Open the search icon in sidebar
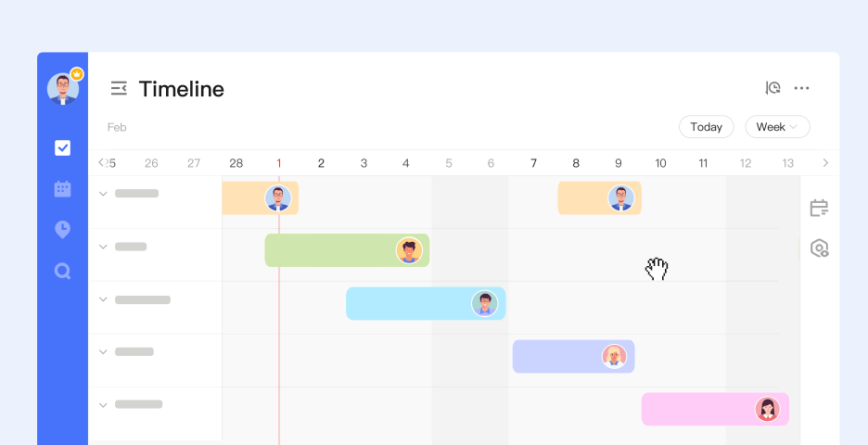This screenshot has width=868, height=445. tap(62, 271)
